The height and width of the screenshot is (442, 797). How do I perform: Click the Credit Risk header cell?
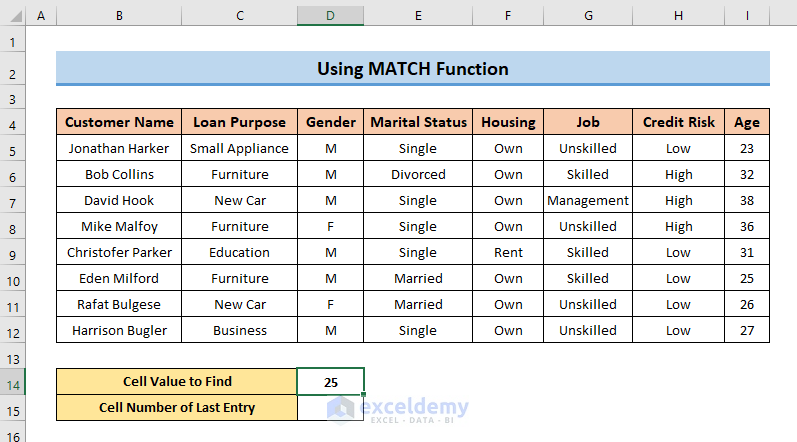click(678, 122)
